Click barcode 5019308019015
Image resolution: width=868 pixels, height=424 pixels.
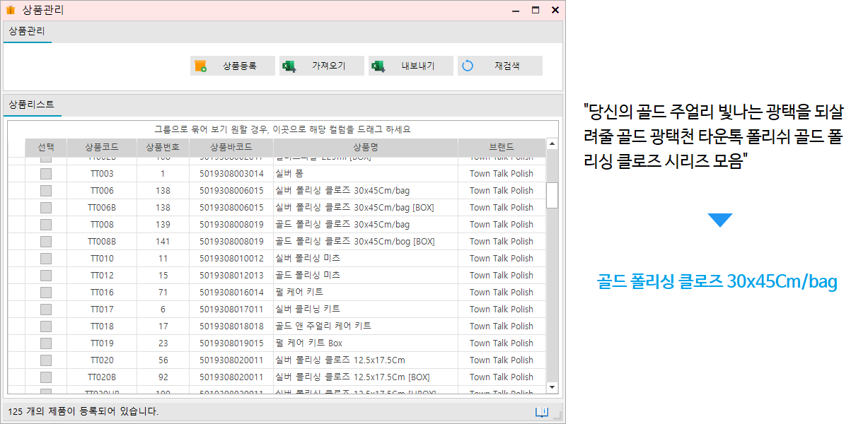[x=231, y=343]
